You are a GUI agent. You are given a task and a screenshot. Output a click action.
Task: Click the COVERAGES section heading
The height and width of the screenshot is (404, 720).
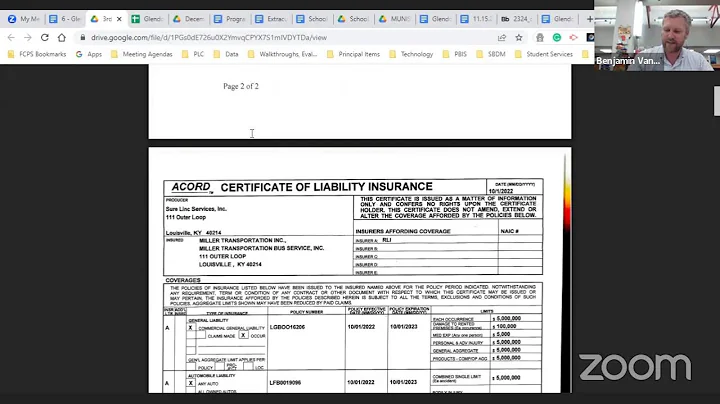click(x=183, y=280)
